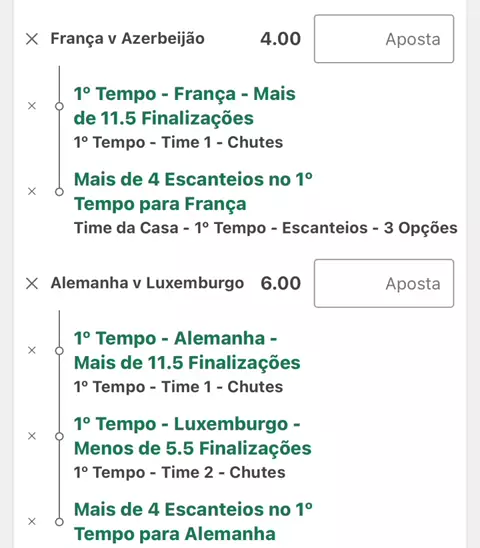Remove França Mais de 11.5 Finalizações selection
The height and width of the screenshot is (548, 480).
click(x=32, y=106)
